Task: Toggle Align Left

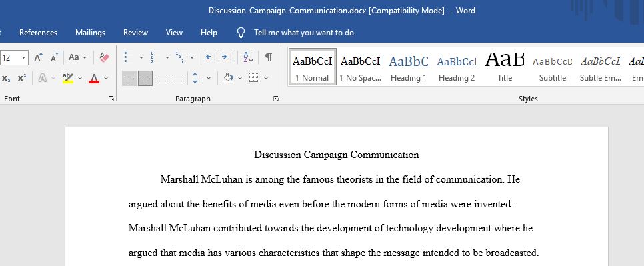Action: pos(129,78)
